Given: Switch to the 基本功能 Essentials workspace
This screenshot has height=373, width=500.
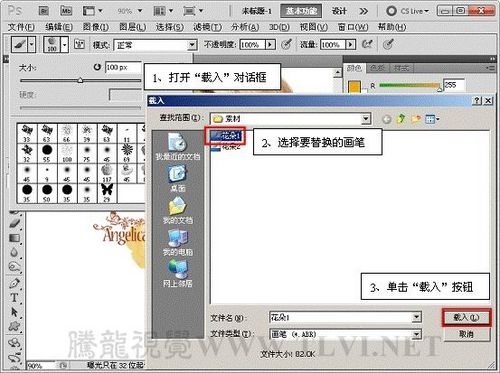Looking at the screenshot, I should pyautogui.click(x=301, y=11).
